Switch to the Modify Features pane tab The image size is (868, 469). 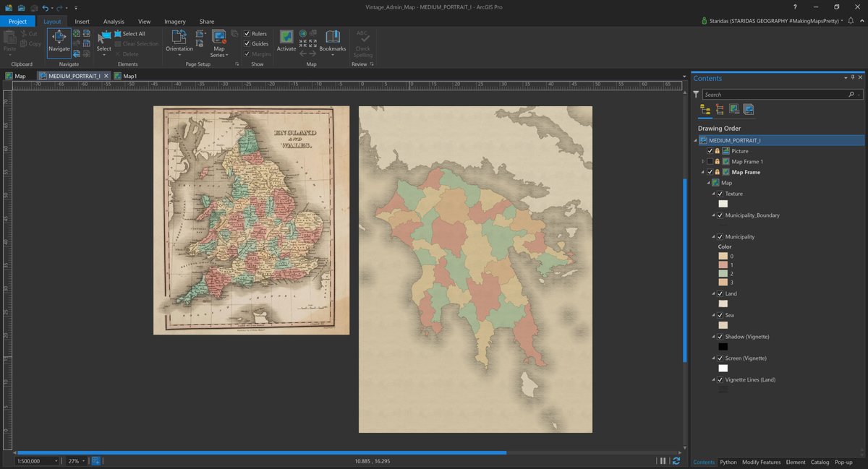(761, 462)
